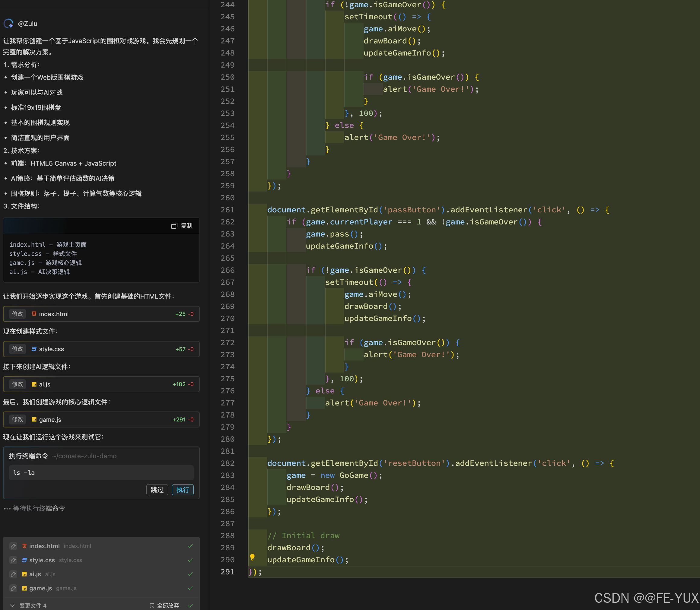Click the discard all (全部放弃) icon
The height and width of the screenshot is (610, 700).
click(152, 605)
